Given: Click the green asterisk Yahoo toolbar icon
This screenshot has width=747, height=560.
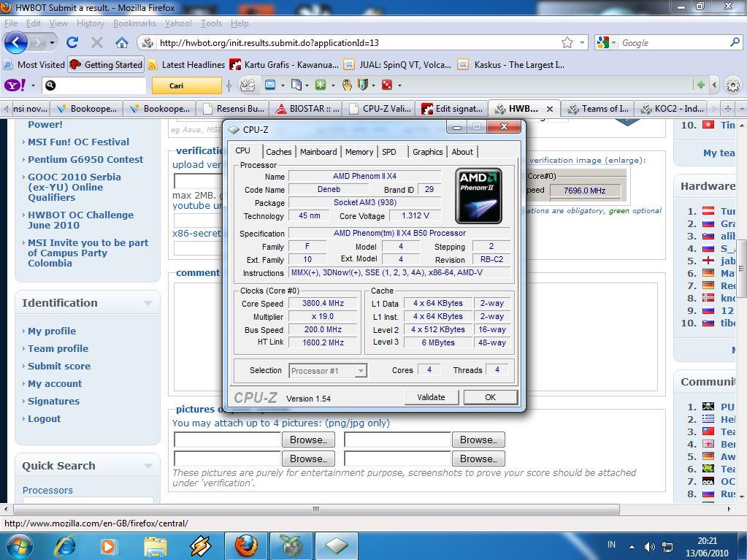Looking at the screenshot, I should coord(321,85).
